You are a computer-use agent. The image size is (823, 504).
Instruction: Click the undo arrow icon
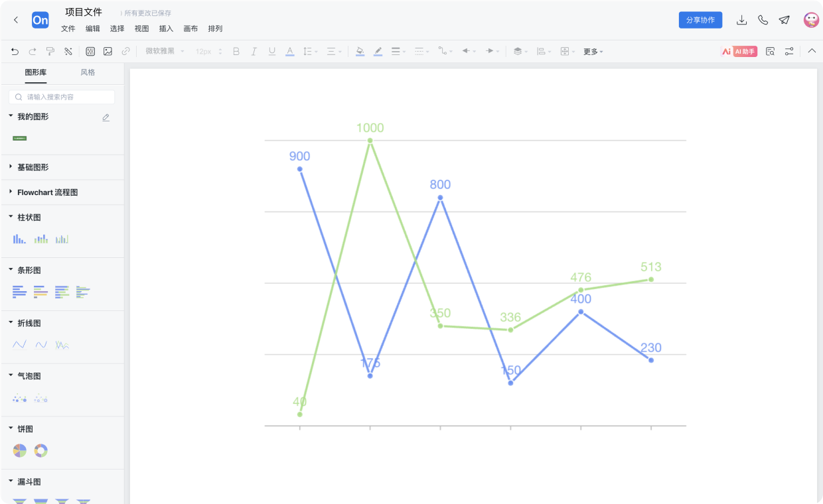[15, 51]
